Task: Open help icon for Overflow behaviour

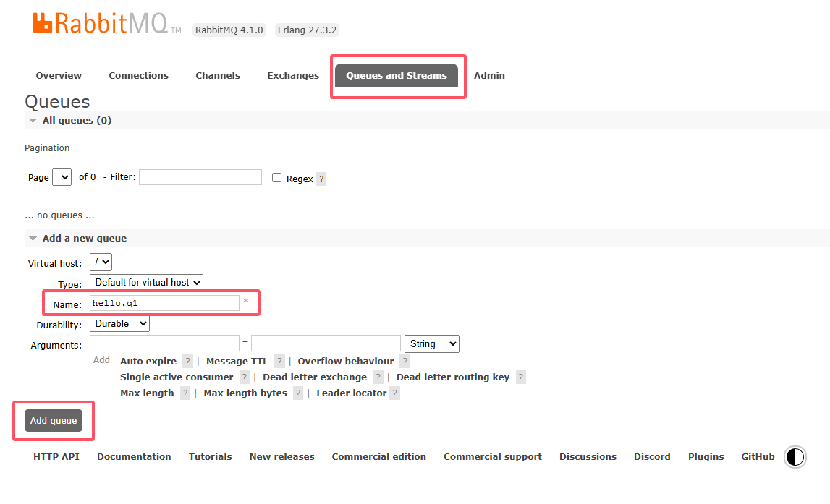Action: tap(405, 362)
